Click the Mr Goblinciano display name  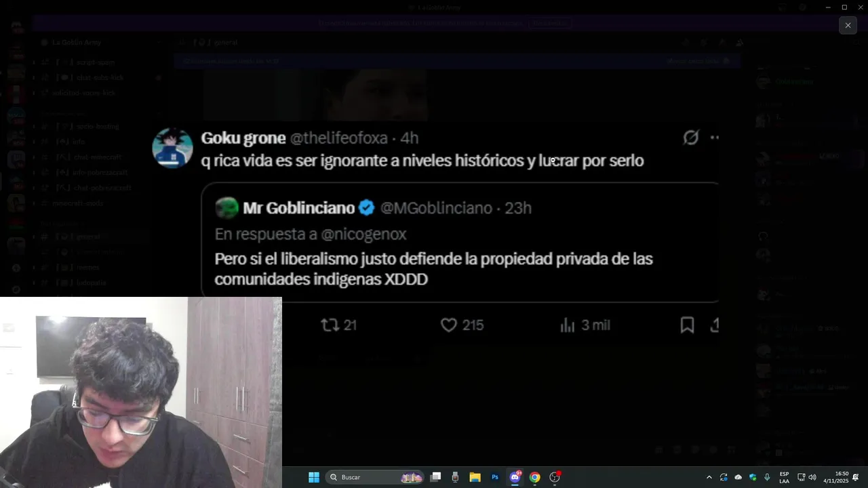(299, 208)
